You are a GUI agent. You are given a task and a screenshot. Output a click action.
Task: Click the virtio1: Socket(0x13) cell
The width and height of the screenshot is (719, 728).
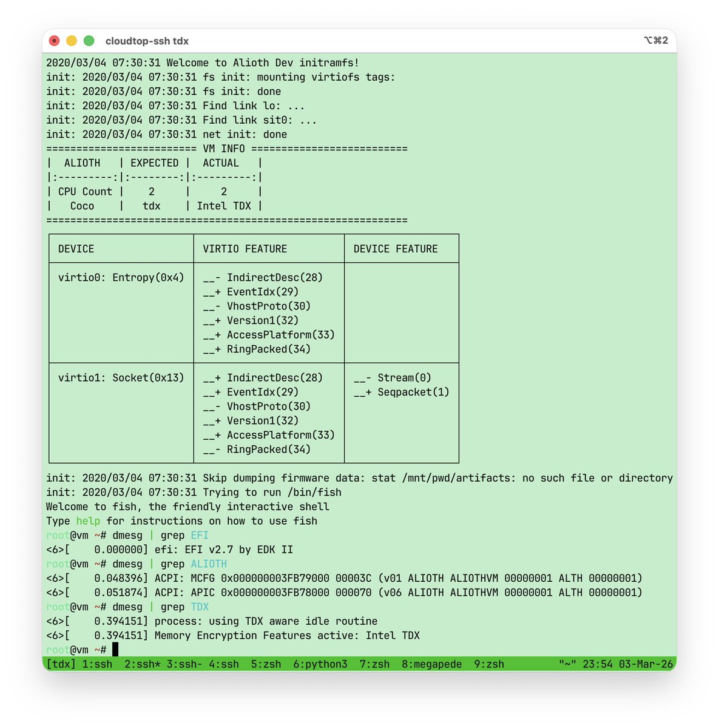pos(121,377)
